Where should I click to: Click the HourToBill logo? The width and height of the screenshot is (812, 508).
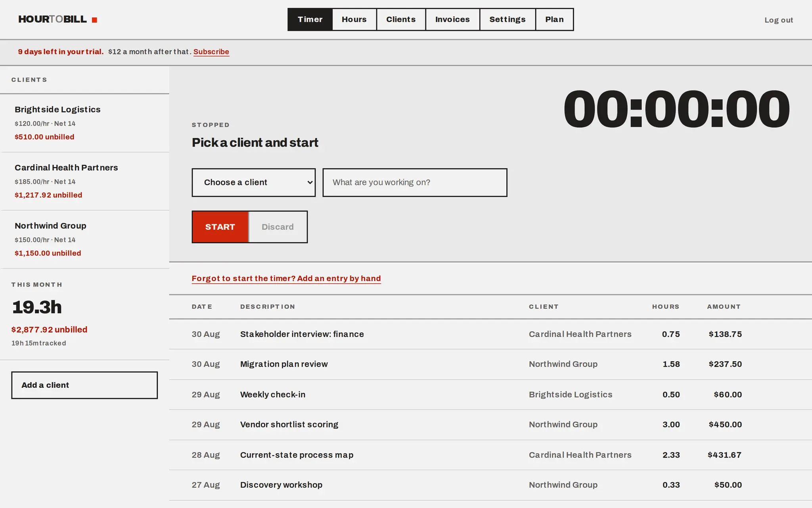[x=57, y=19]
